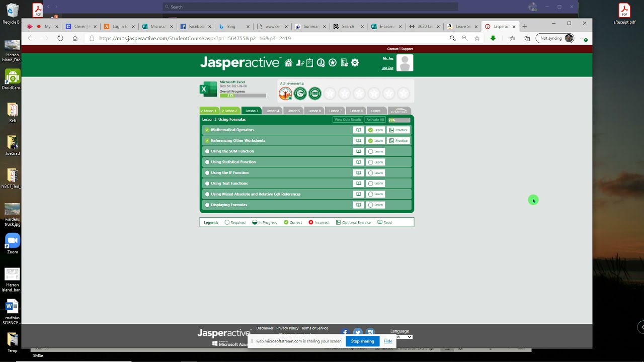Open the Read book icon for Displaying Formulas

coord(358,205)
